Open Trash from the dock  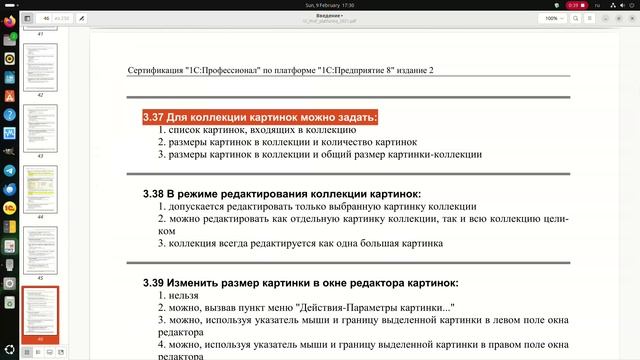9,302
